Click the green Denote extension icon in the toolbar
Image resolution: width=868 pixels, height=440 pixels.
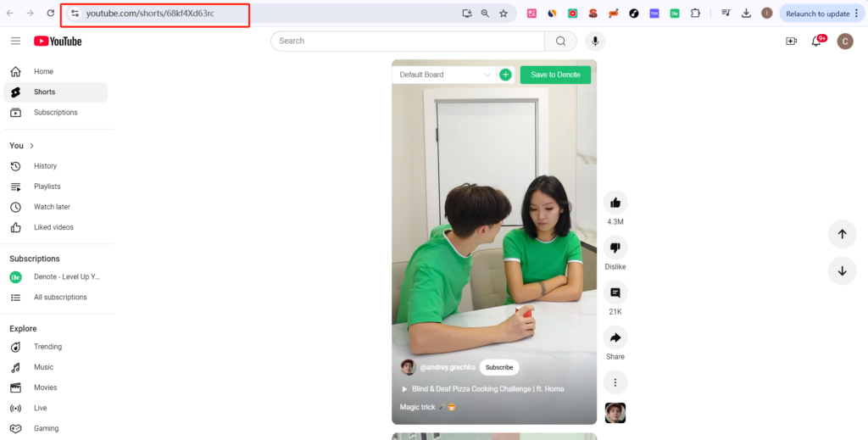(674, 14)
